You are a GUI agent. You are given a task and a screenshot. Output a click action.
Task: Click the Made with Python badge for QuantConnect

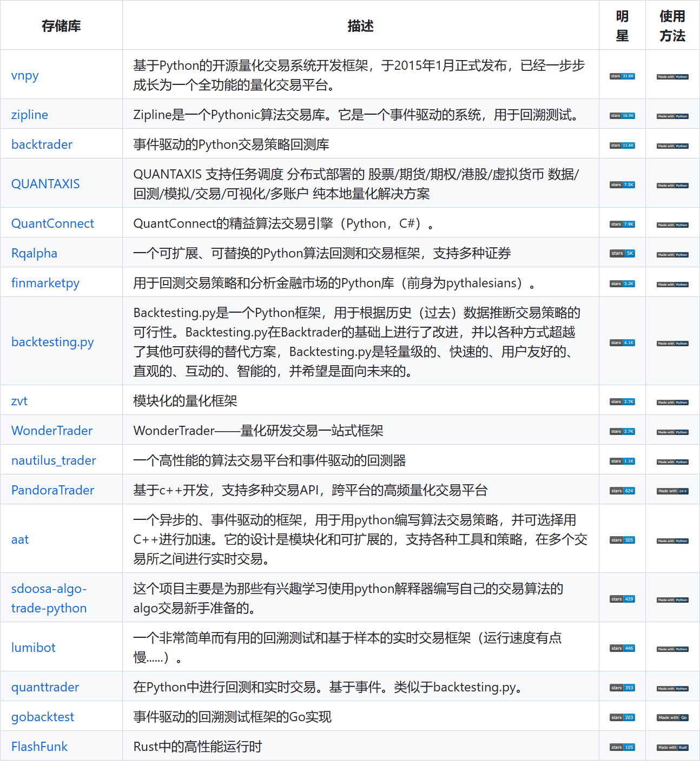pos(672,225)
